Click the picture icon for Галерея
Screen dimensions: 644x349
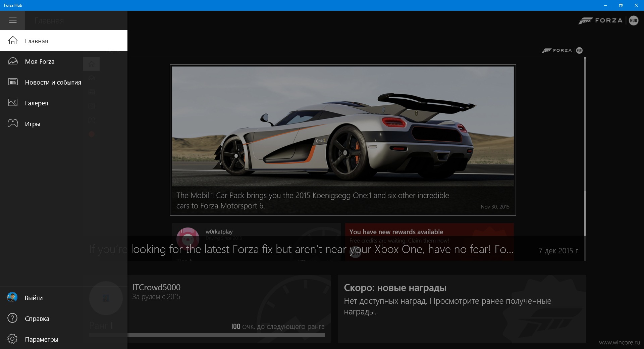[x=13, y=103]
